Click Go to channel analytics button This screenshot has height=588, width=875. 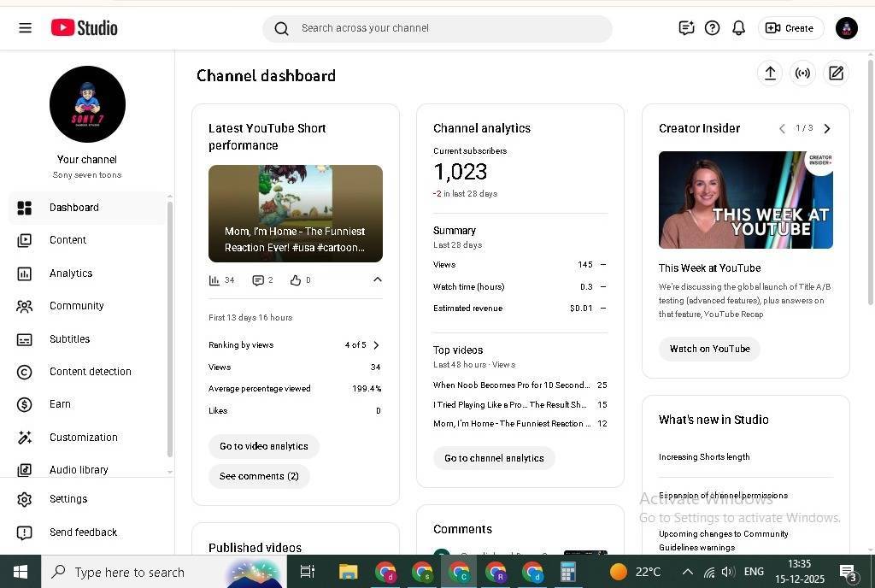pyautogui.click(x=494, y=458)
